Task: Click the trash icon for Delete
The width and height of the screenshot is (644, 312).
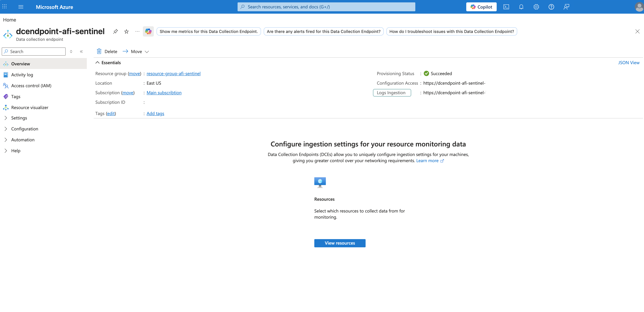Action: pos(99,51)
